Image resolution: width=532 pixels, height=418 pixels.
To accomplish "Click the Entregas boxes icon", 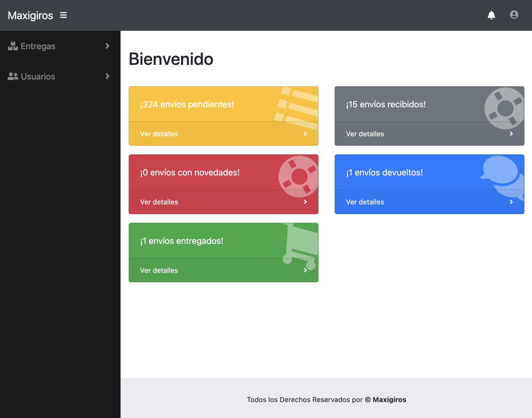I will point(13,46).
